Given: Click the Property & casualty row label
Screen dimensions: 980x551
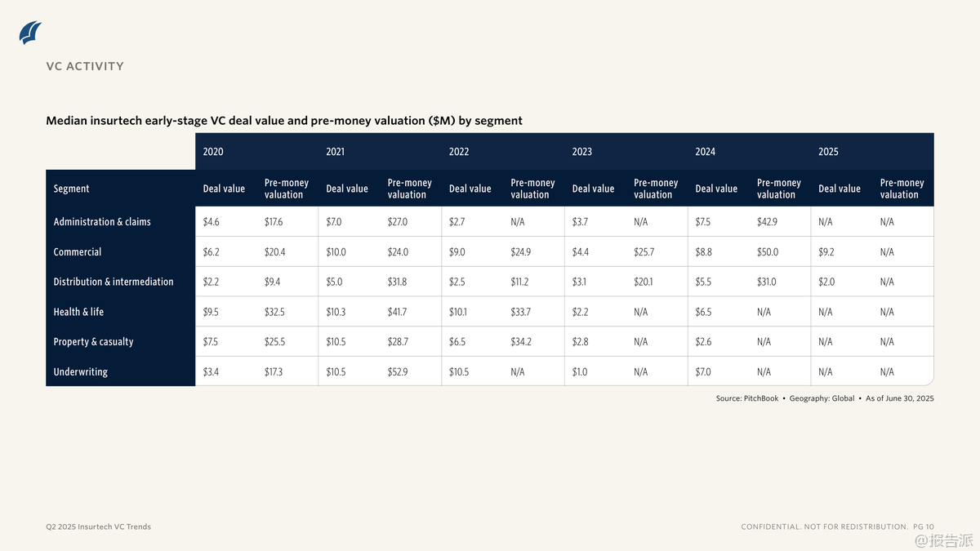Looking at the screenshot, I should 93,342.
